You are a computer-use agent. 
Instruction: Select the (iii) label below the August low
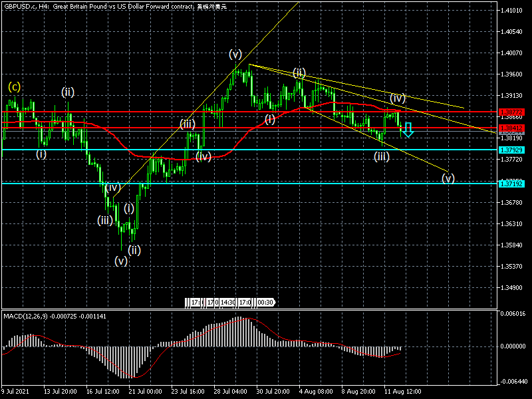tap(381, 157)
